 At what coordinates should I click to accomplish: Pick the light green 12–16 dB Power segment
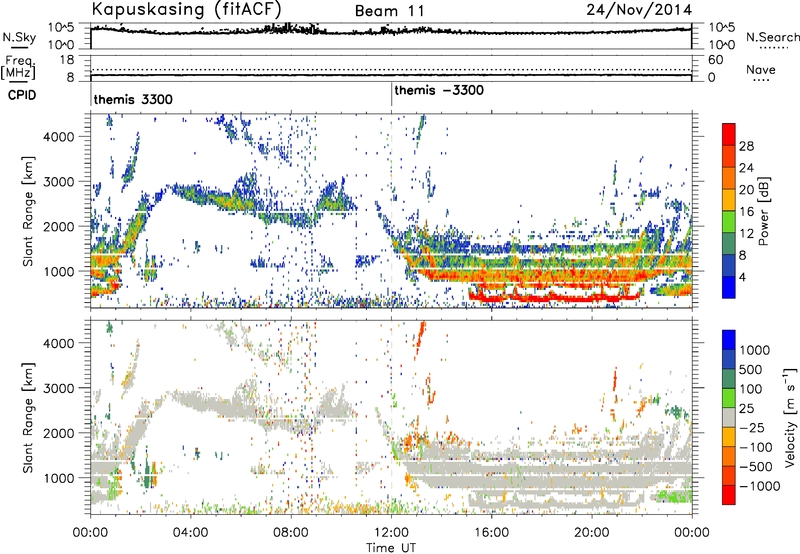729,222
